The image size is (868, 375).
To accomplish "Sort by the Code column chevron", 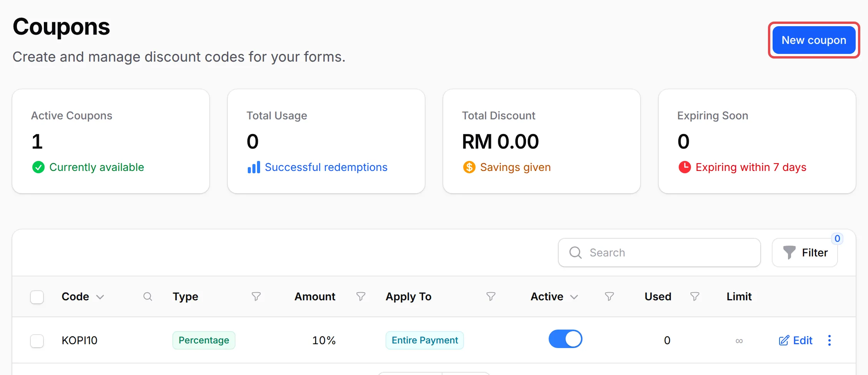I will point(100,297).
